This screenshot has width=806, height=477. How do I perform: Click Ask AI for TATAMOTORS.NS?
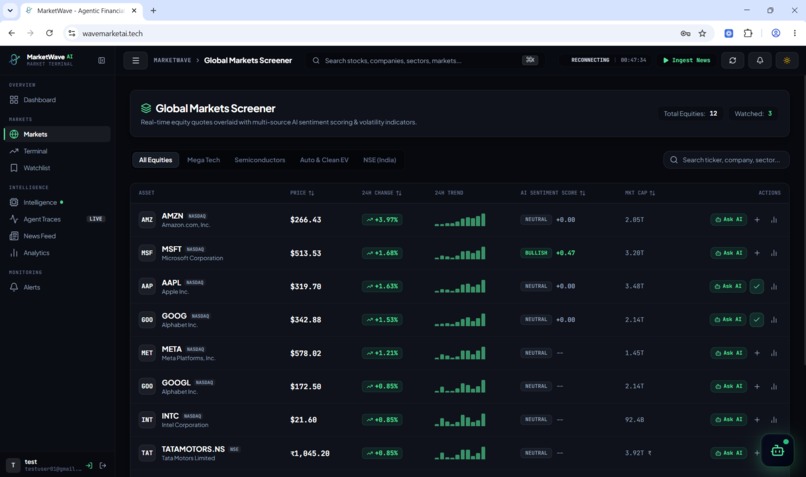point(728,453)
